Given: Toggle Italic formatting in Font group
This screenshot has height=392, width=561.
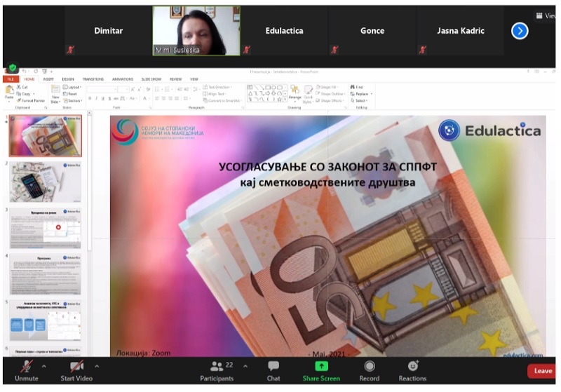Looking at the screenshot, I should [x=96, y=98].
